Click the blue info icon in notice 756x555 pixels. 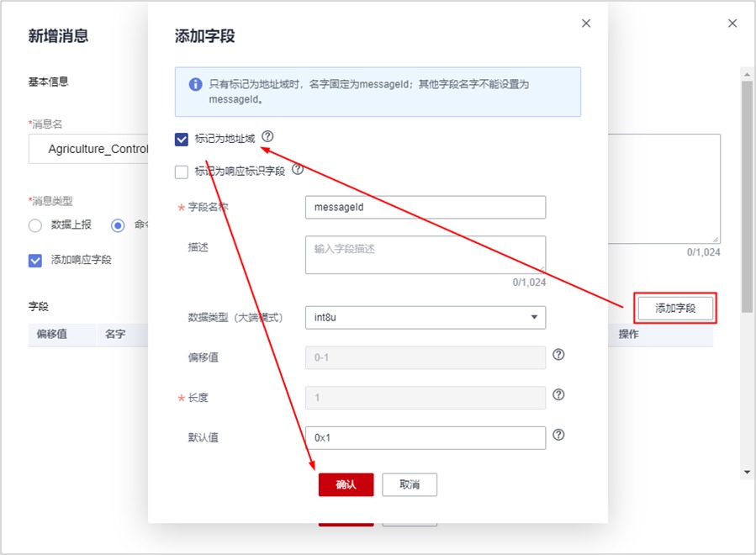(x=195, y=84)
